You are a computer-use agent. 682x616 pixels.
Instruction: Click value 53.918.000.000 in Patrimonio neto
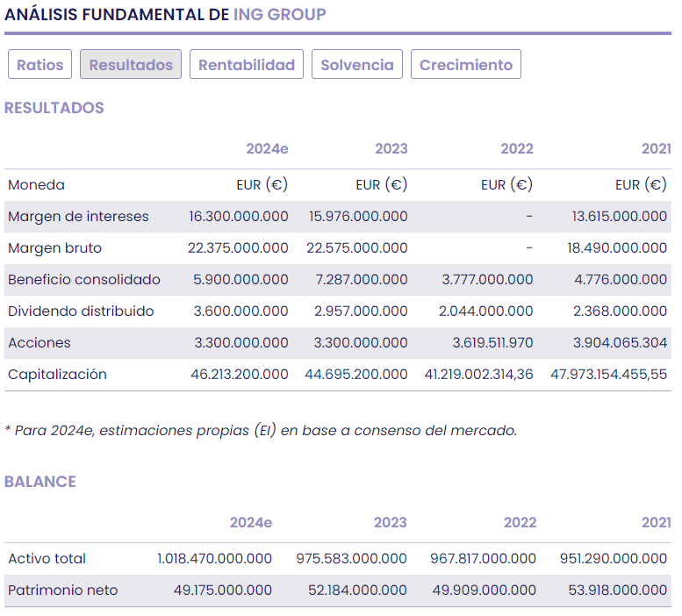click(618, 590)
